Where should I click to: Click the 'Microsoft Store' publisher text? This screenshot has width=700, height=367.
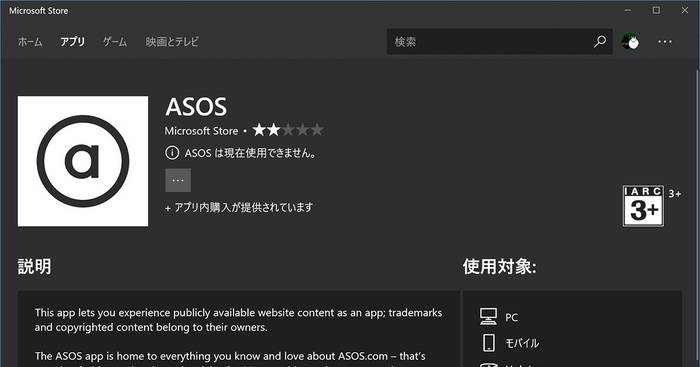click(201, 131)
